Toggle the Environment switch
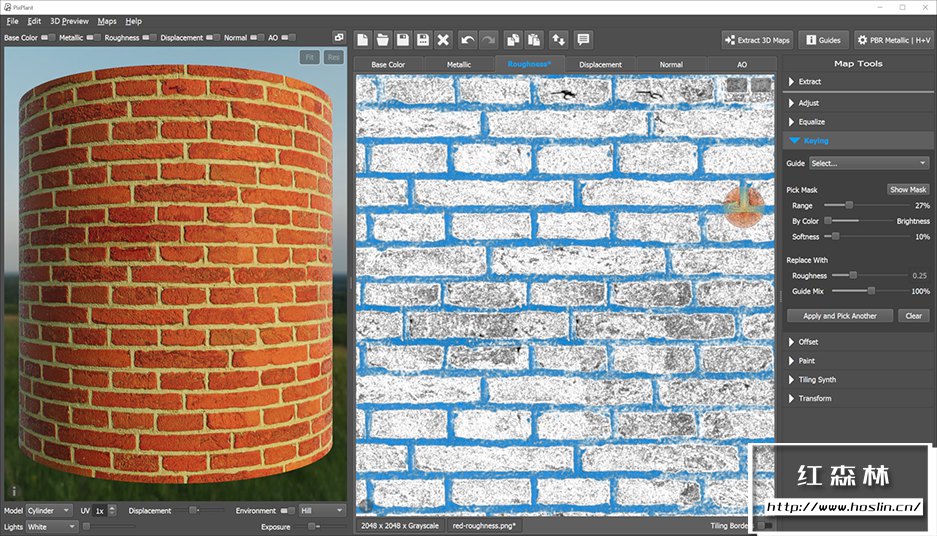Screen dimensions: 937x536 pos(287,511)
